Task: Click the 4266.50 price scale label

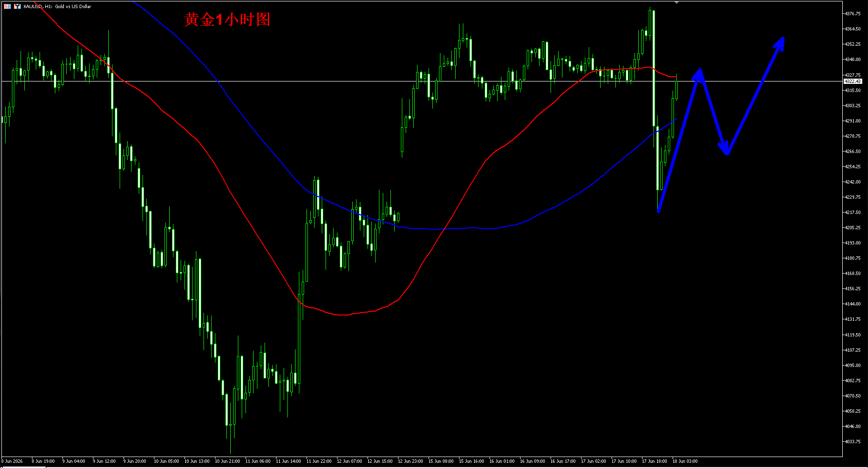Action: [853, 152]
